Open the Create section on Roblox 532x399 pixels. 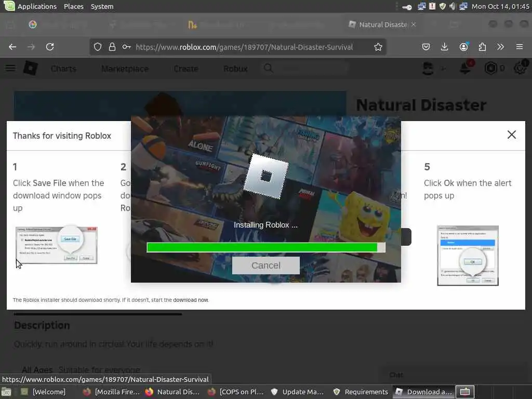[x=186, y=69]
